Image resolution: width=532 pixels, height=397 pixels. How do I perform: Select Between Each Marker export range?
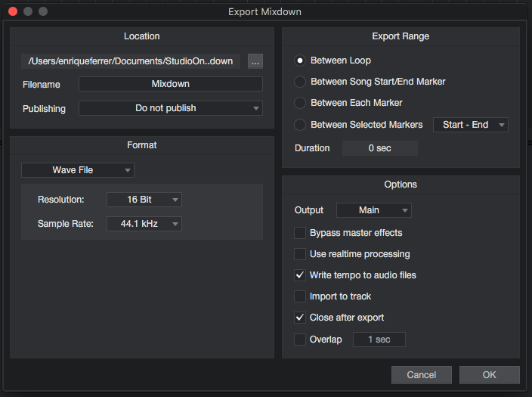[300, 103]
